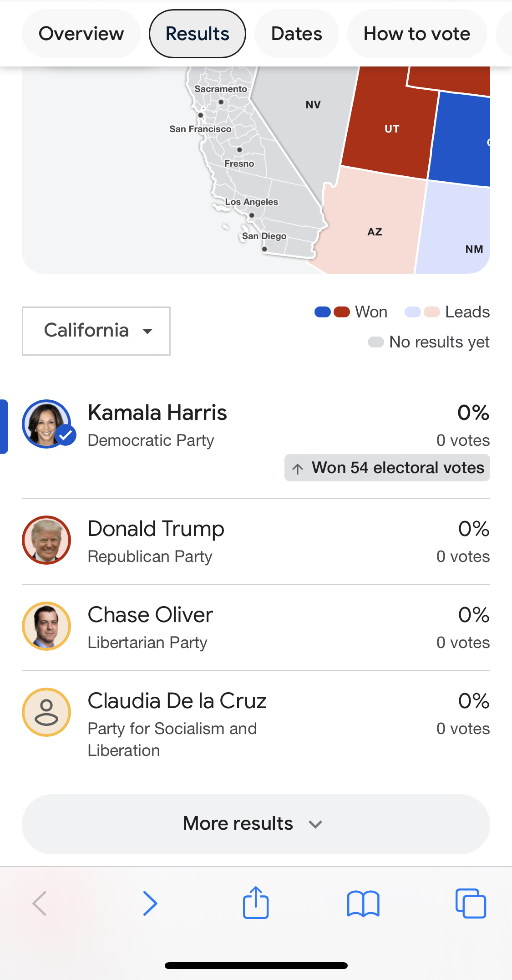The height and width of the screenshot is (980, 512).
Task: Select Utah on the map
Action: pos(390,128)
